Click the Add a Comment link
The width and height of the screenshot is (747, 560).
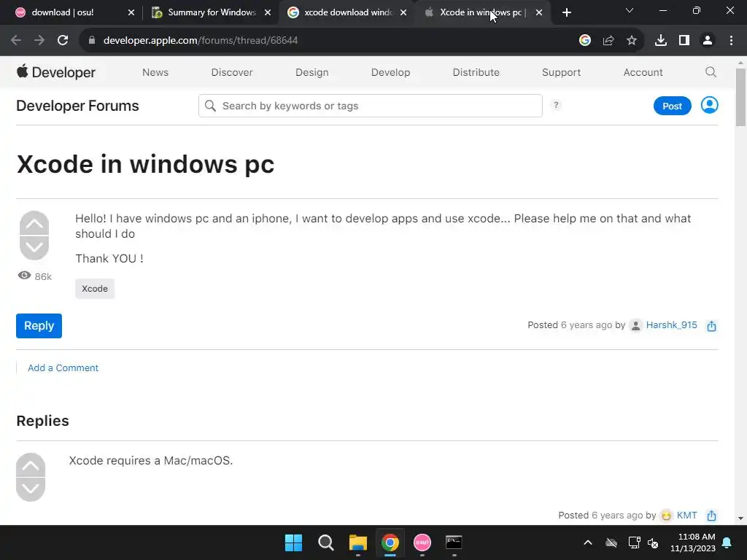coord(63,368)
